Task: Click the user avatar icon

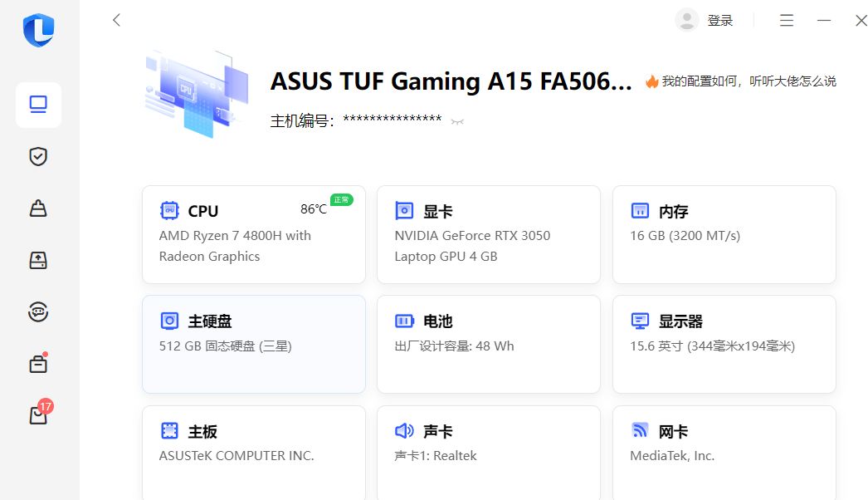Action: pyautogui.click(x=687, y=21)
